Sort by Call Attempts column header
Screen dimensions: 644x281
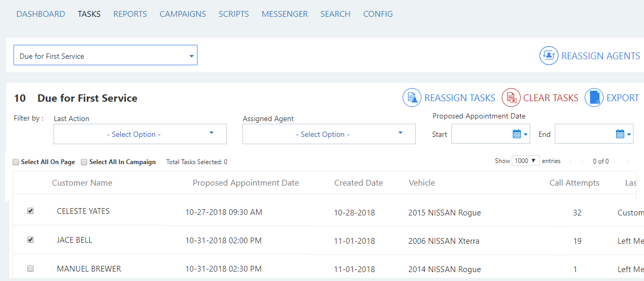(574, 183)
